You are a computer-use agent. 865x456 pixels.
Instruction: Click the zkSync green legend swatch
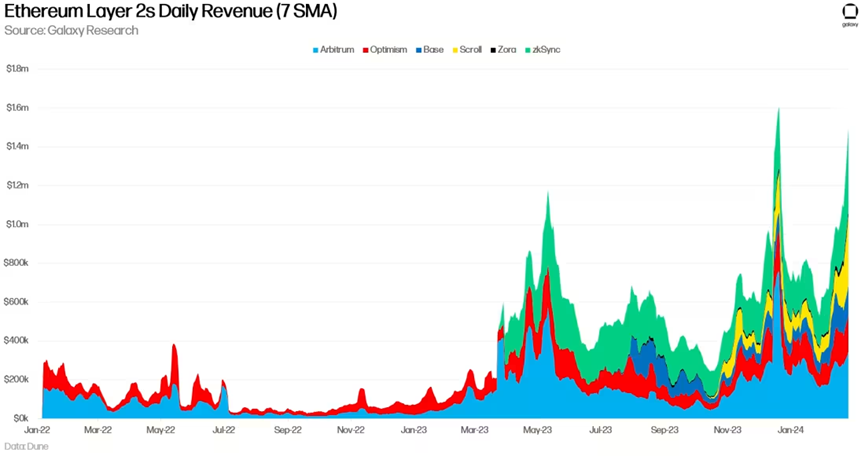click(528, 49)
